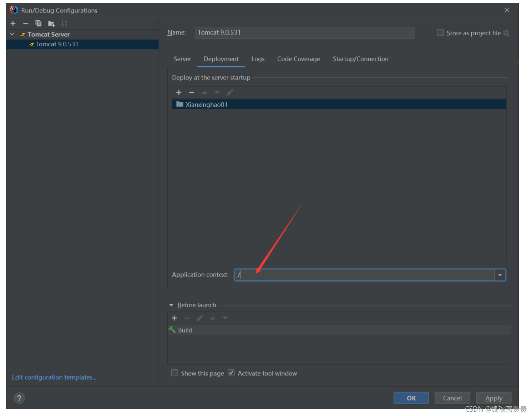Click the Cancel button
The height and width of the screenshot is (416, 532).
452,398
